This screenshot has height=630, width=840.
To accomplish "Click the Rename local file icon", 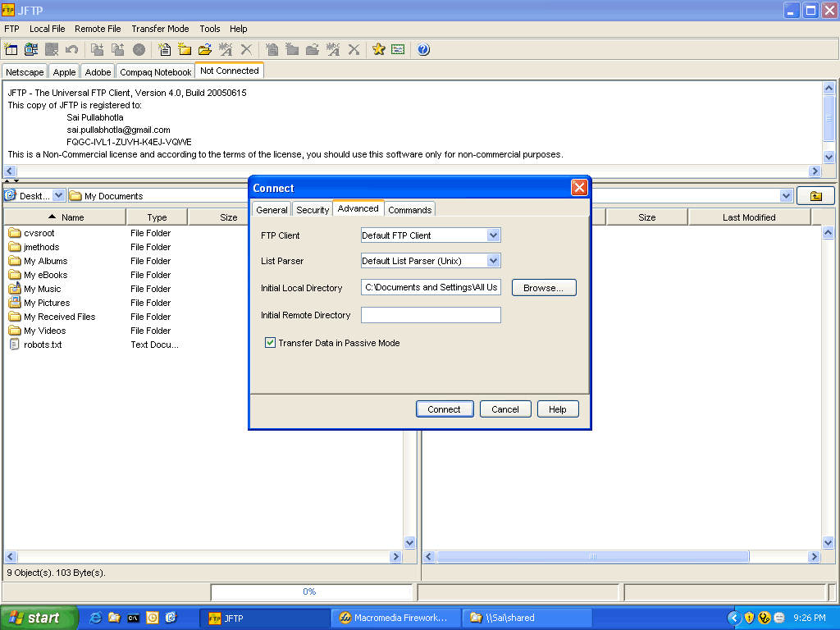I will (226, 50).
